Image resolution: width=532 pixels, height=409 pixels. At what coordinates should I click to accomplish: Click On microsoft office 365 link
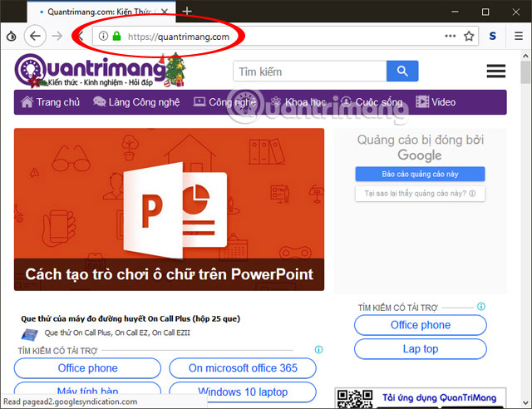click(x=243, y=368)
